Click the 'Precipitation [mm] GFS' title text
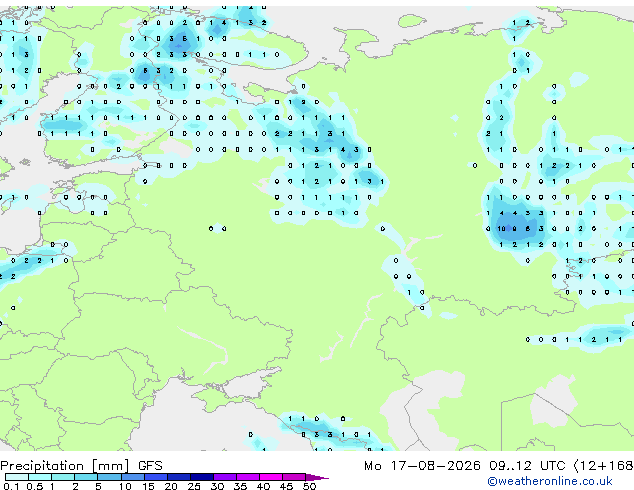 (x=81, y=466)
